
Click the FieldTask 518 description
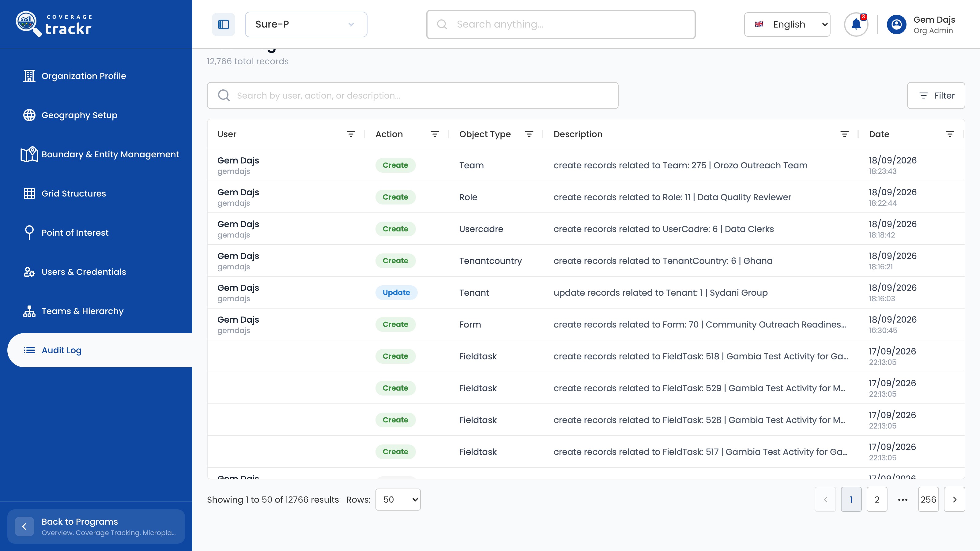tap(701, 356)
